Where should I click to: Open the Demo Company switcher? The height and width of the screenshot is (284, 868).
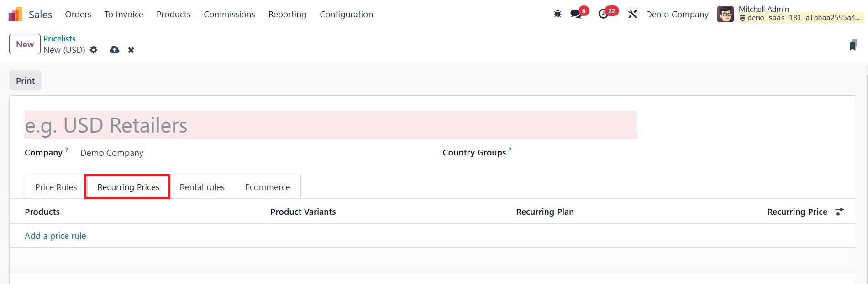click(x=677, y=15)
